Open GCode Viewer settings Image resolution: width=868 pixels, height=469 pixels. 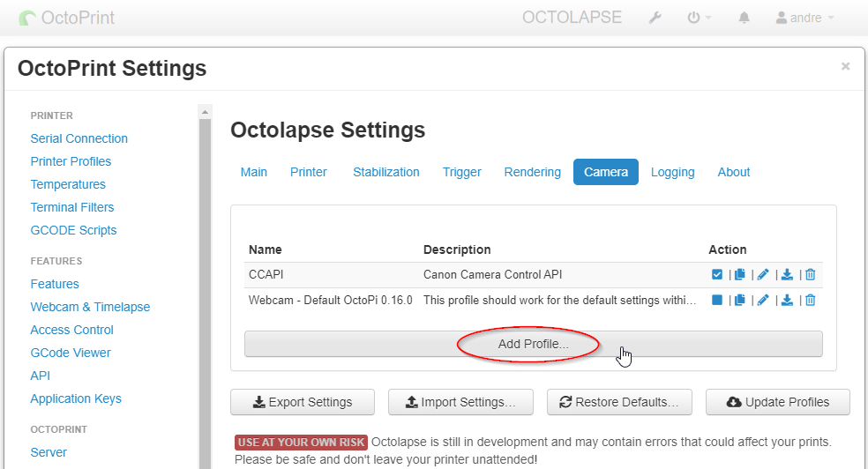pos(71,353)
